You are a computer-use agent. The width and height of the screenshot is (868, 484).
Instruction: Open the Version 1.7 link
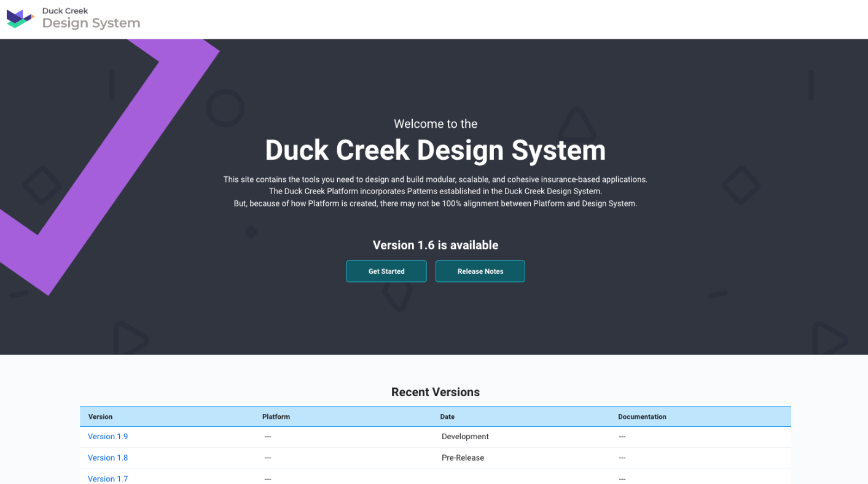(108, 478)
